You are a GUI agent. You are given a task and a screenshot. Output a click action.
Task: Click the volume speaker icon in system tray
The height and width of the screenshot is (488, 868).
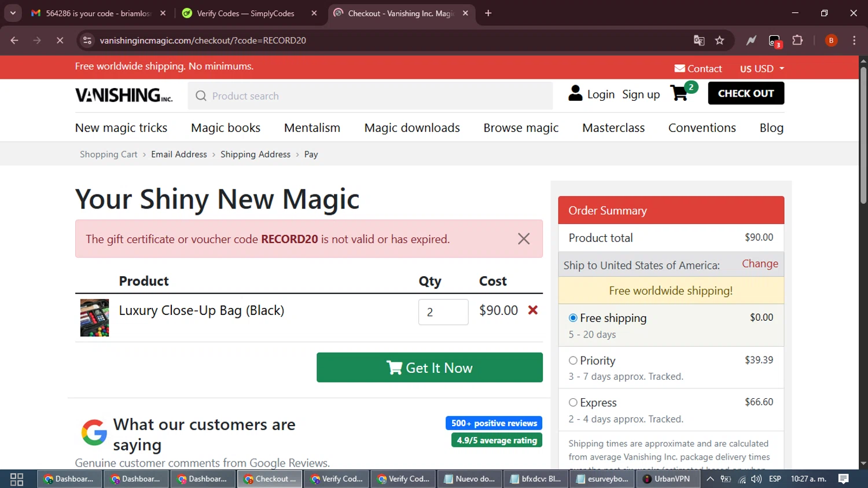[x=756, y=479]
